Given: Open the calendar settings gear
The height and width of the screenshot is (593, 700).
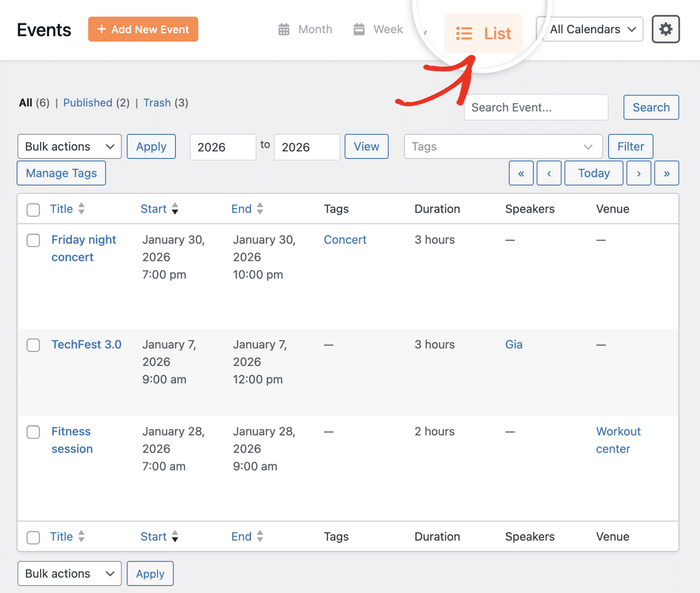Looking at the screenshot, I should coord(665,29).
